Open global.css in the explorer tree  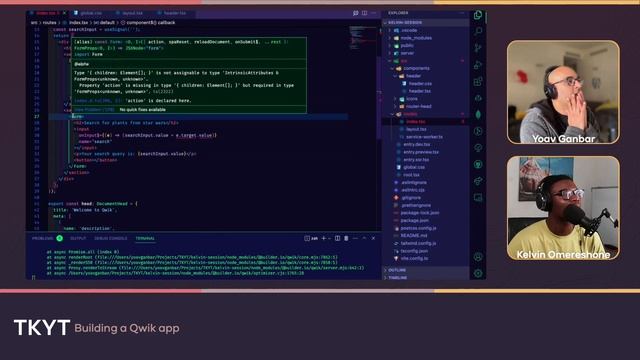click(x=414, y=167)
